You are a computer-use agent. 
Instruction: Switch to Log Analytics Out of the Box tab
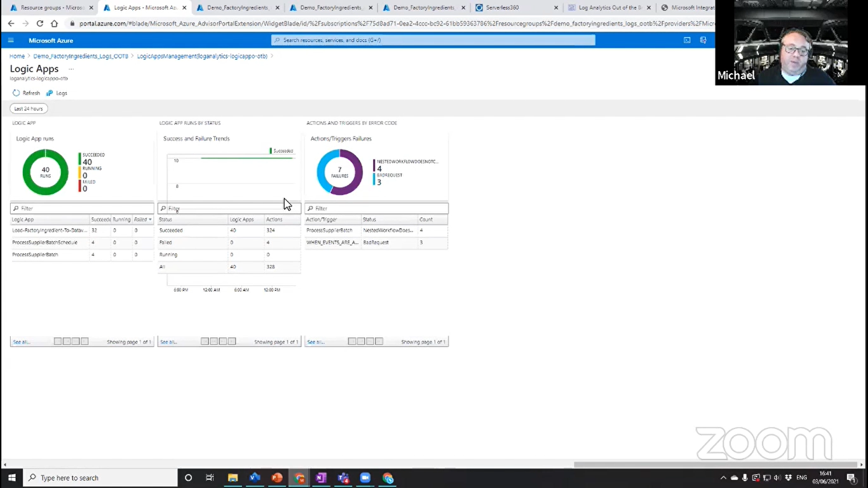[x=608, y=8]
